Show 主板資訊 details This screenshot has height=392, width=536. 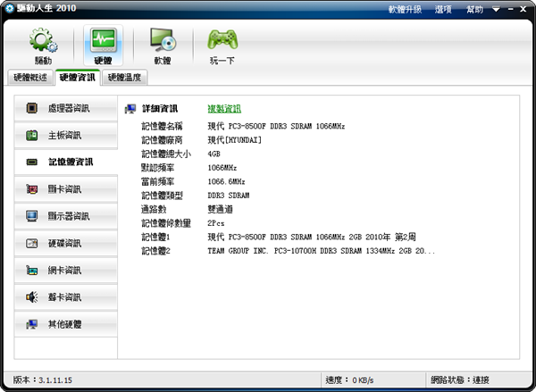tap(66, 136)
